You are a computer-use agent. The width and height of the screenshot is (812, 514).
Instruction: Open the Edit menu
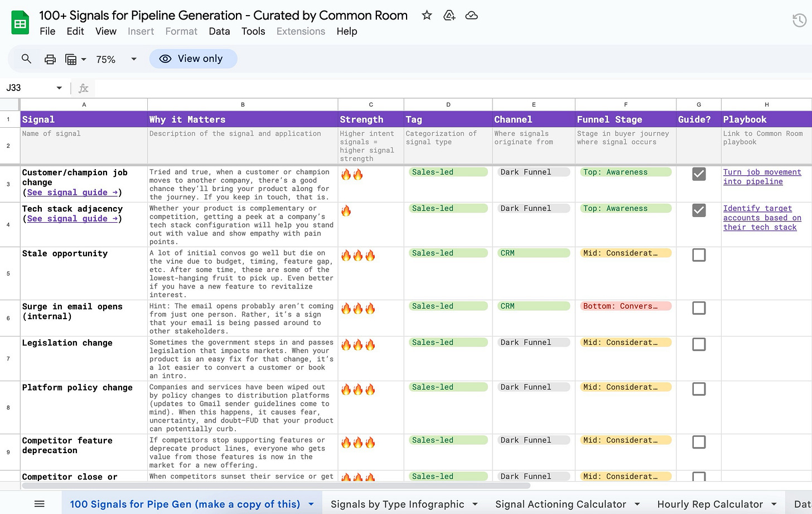click(x=75, y=31)
